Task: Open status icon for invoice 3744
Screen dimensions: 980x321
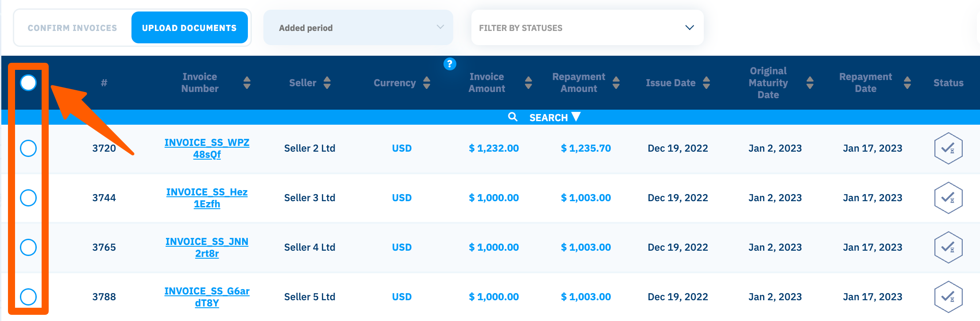Action: [x=948, y=198]
